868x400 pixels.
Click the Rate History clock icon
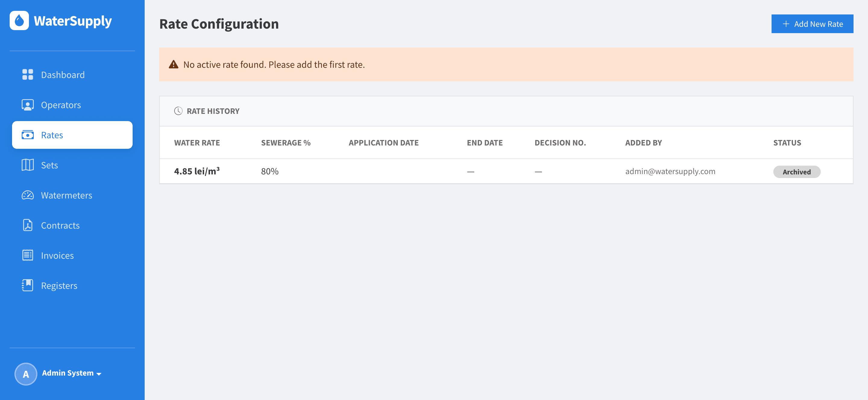178,111
